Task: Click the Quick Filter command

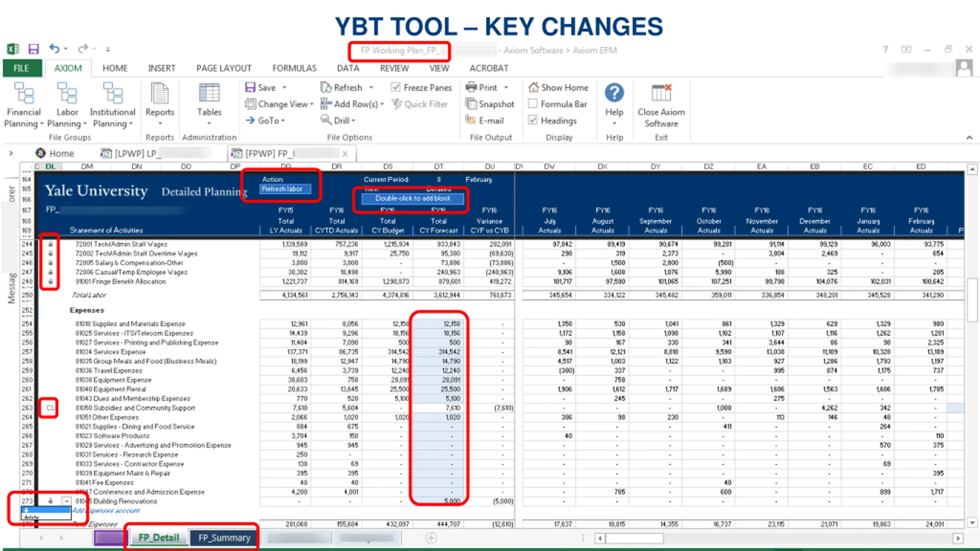Action: (x=420, y=104)
